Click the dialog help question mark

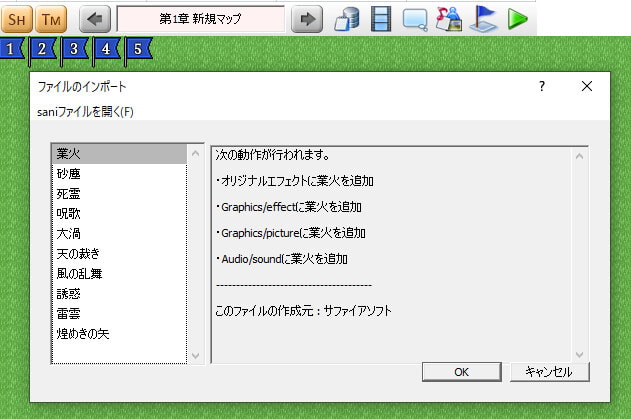click(x=542, y=86)
